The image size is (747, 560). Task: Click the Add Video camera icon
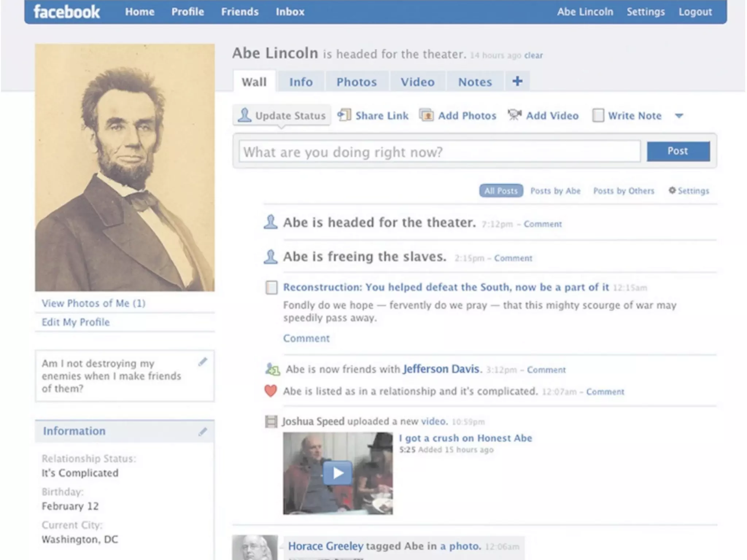click(x=514, y=115)
